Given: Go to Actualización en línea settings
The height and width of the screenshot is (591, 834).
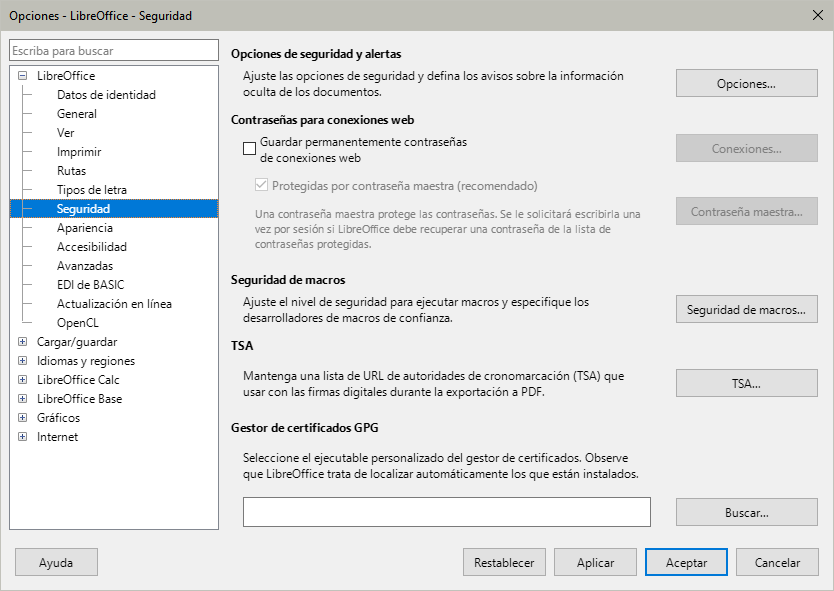Looking at the screenshot, I should click(x=114, y=304).
